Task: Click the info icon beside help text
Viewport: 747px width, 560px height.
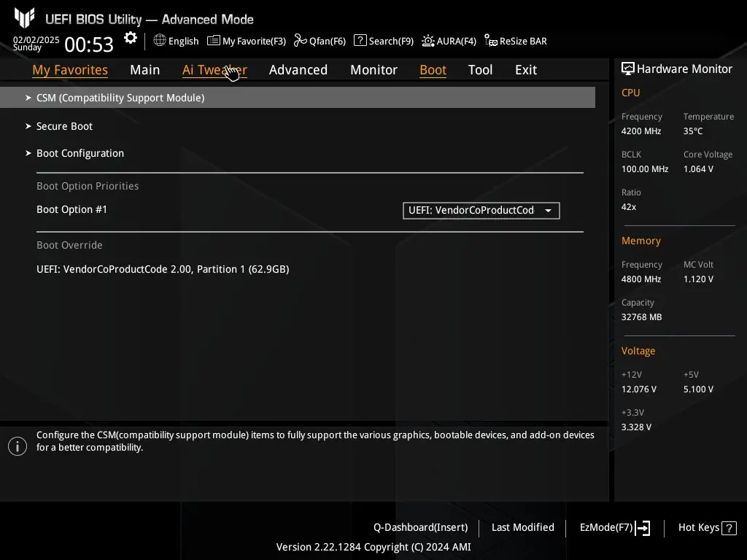Action: pyautogui.click(x=18, y=446)
